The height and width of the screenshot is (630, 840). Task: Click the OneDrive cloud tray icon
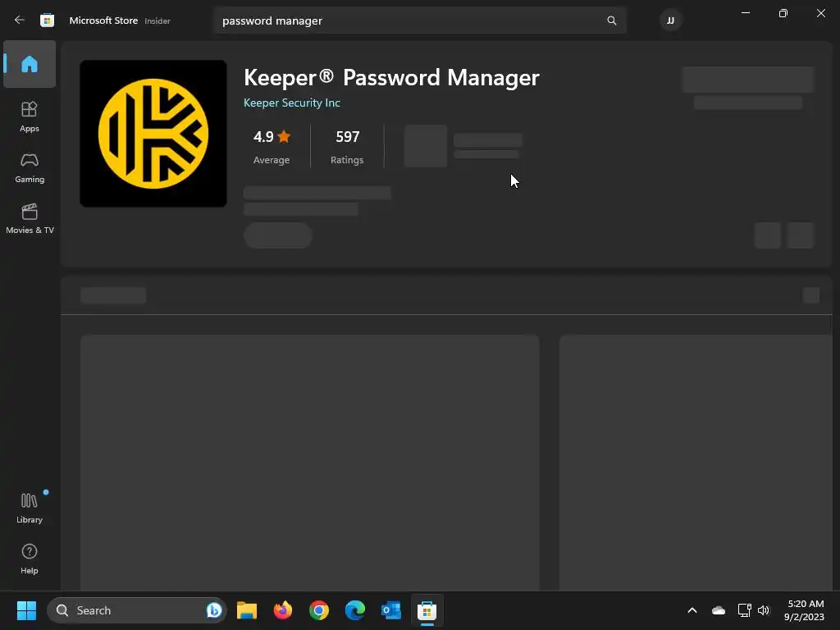click(x=719, y=610)
